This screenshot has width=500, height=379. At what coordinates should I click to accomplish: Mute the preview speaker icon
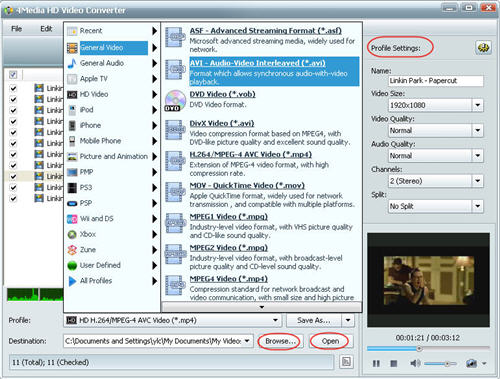(x=415, y=363)
